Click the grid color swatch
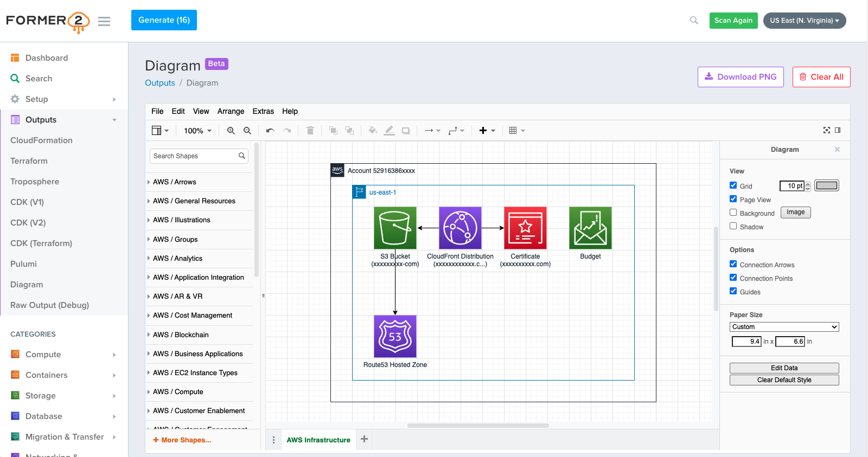 tap(827, 185)
